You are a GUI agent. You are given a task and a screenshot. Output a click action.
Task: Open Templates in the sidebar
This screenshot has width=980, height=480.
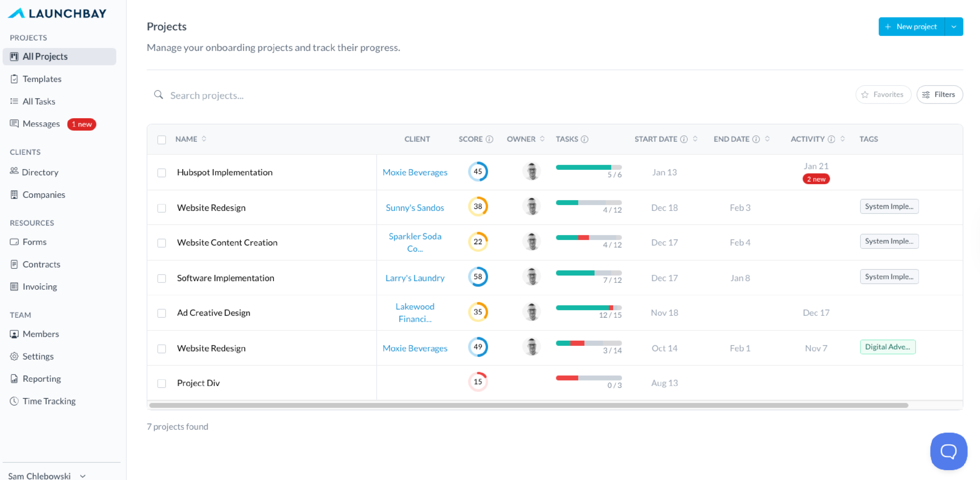tap(42, 79)
